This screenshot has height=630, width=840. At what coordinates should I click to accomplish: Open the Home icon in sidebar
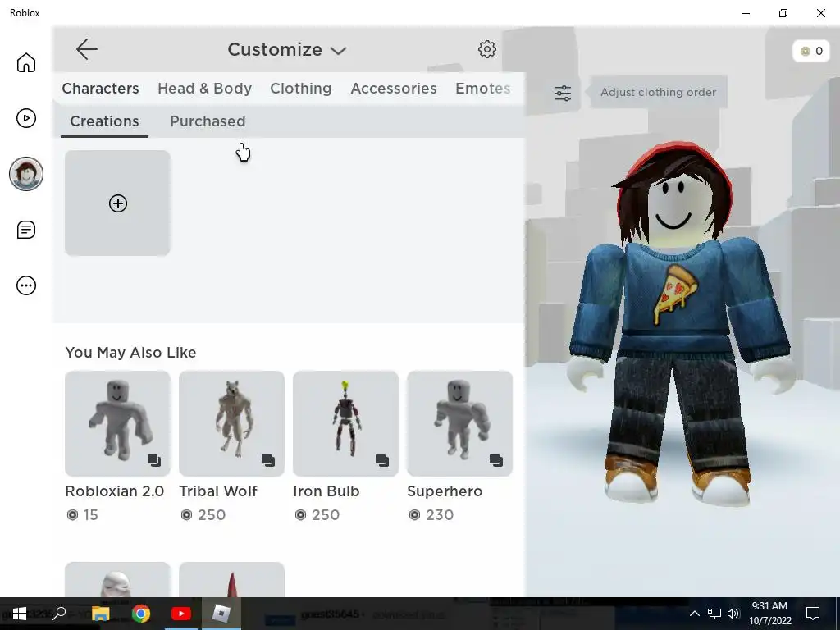(x=25, y=62)
